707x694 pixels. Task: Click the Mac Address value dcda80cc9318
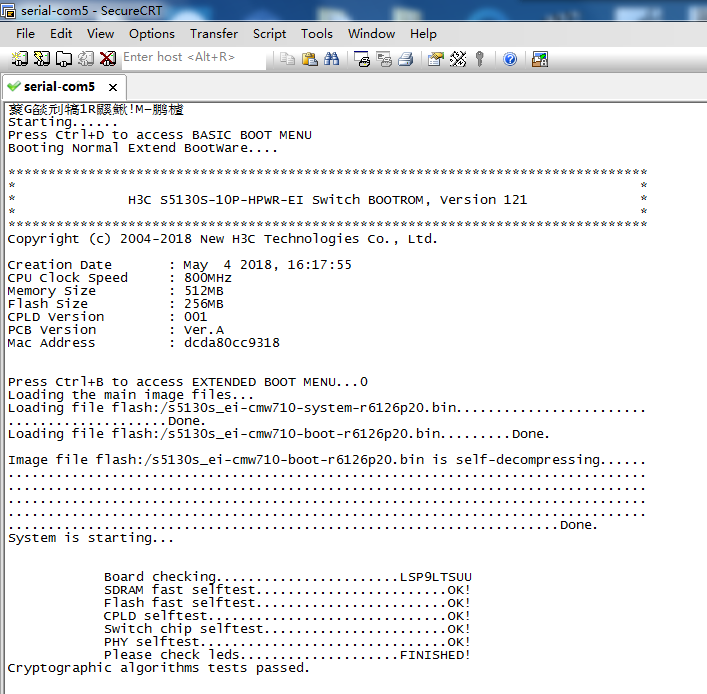tap(232, 343)
